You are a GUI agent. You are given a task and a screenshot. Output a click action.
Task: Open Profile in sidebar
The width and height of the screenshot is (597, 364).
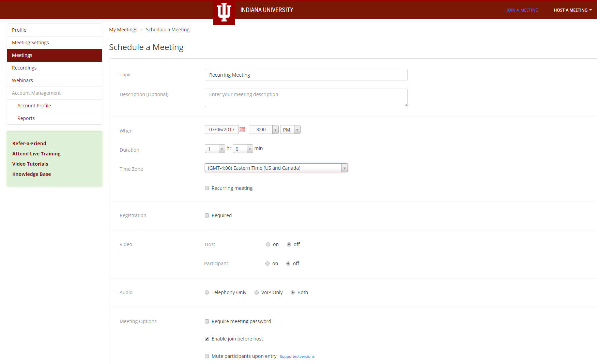point(55,30)
